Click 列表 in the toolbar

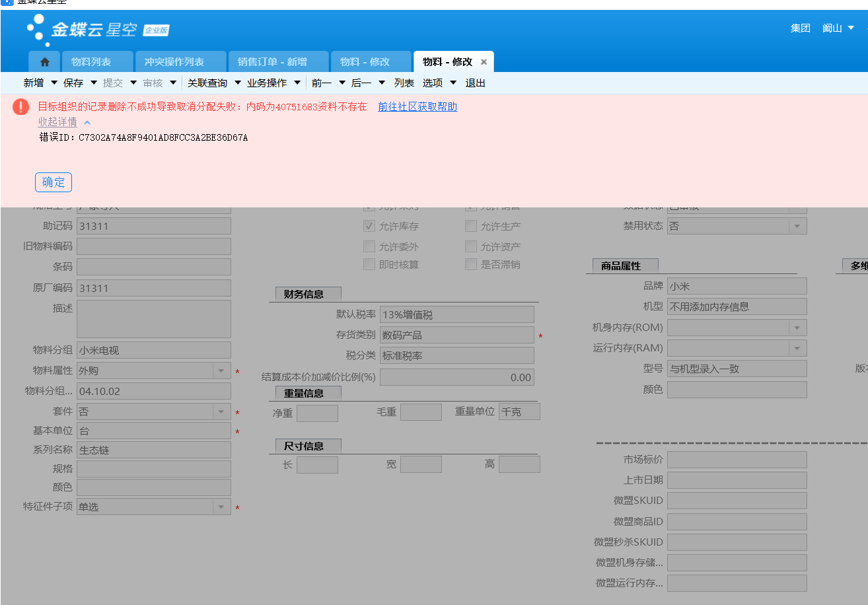pos(404,83)
